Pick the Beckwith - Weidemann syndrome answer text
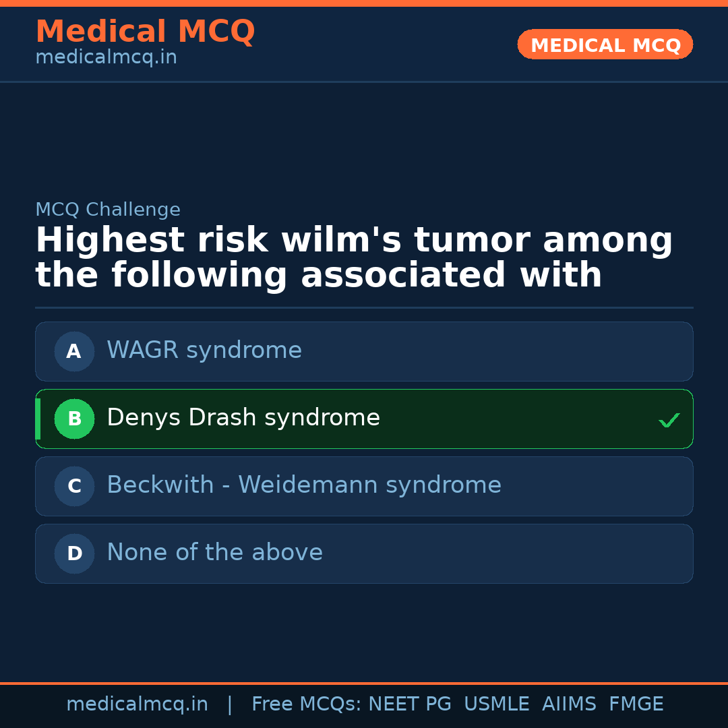Image resolution: width=728 pixels, height=728 pixels. coord(303,485)
